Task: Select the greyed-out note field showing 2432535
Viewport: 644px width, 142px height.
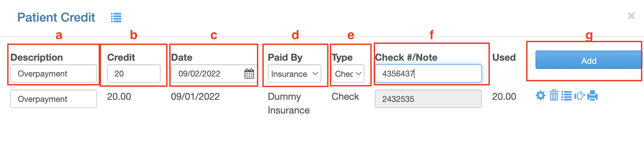Action: pos(428,99)
